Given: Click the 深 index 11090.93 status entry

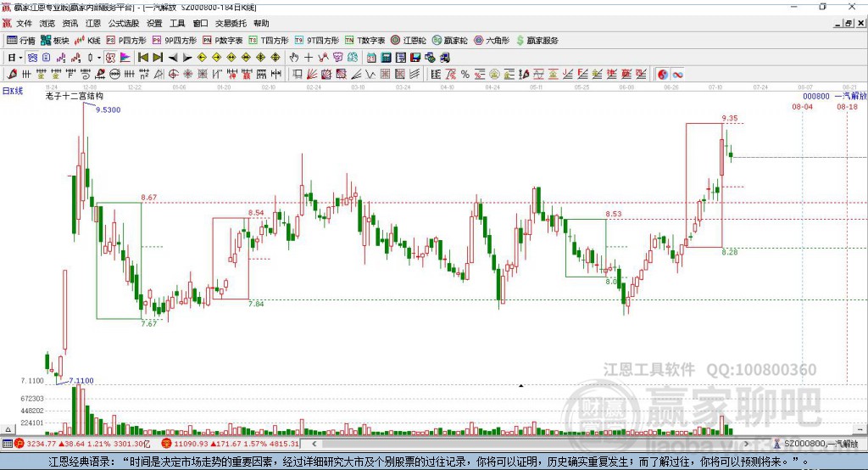Looking at the screenshot, I should 231,444.
